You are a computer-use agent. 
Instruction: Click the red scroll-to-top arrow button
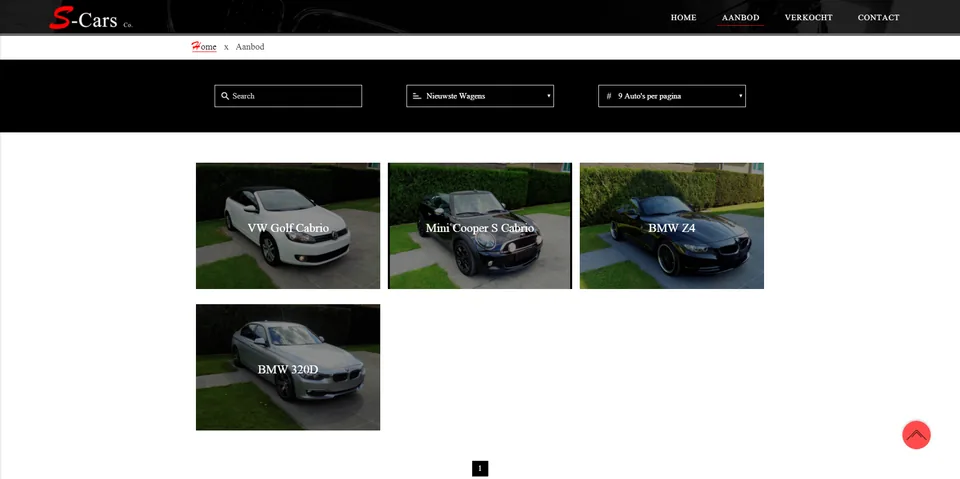click(916, 435)
